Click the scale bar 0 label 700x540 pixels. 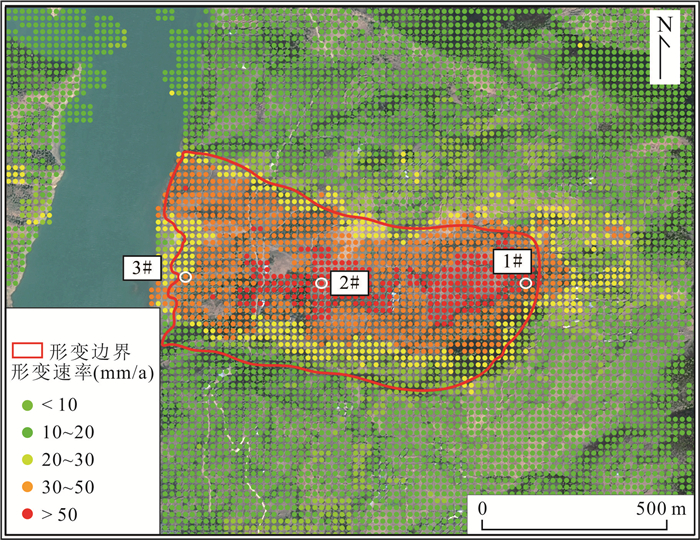point(482,508)
